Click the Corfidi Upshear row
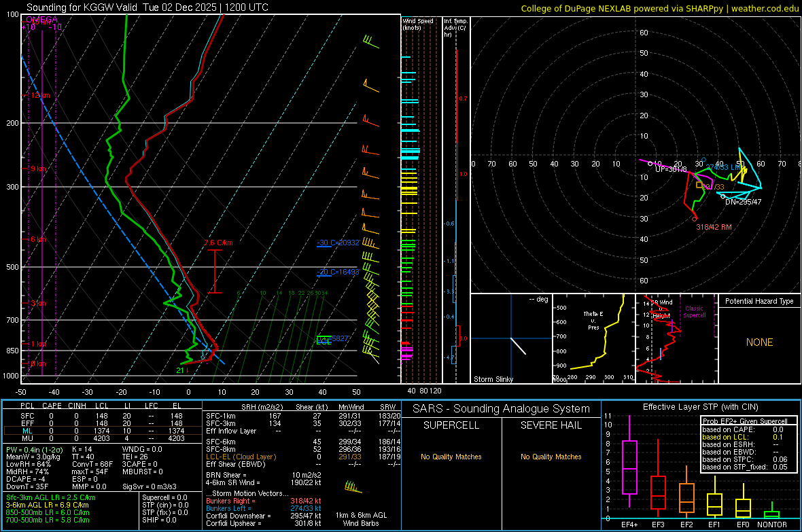The image size is (802, 532). click(264, 523)
